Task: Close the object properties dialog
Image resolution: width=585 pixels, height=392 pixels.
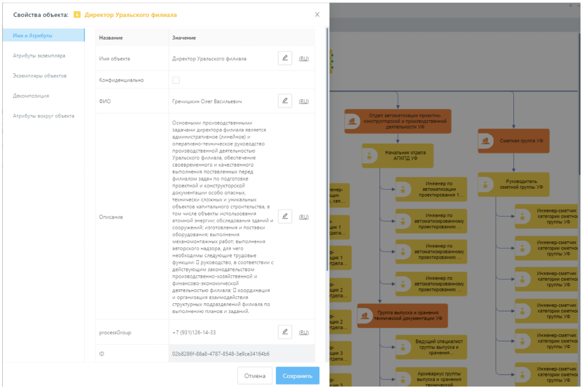Action: (317, 15)
